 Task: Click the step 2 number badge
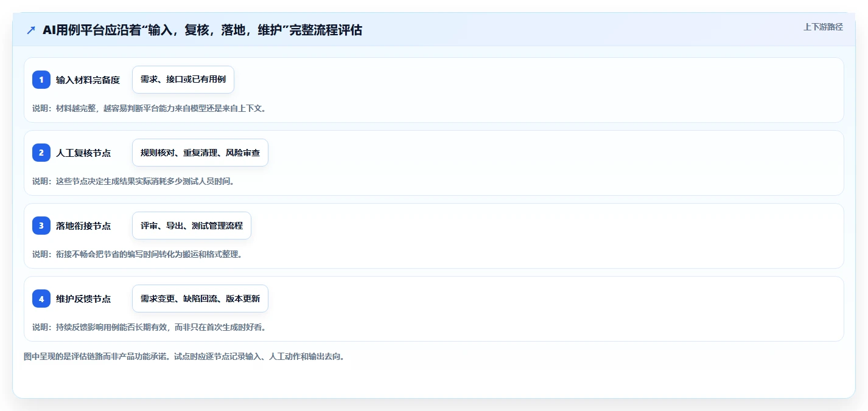point(41,153)
